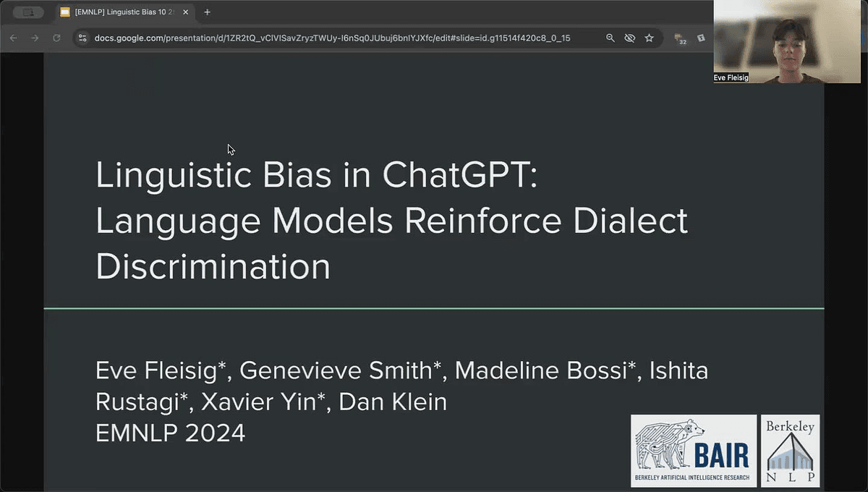
Task: Reload the page with the refresh icon
Action: [x=56, y=38]
